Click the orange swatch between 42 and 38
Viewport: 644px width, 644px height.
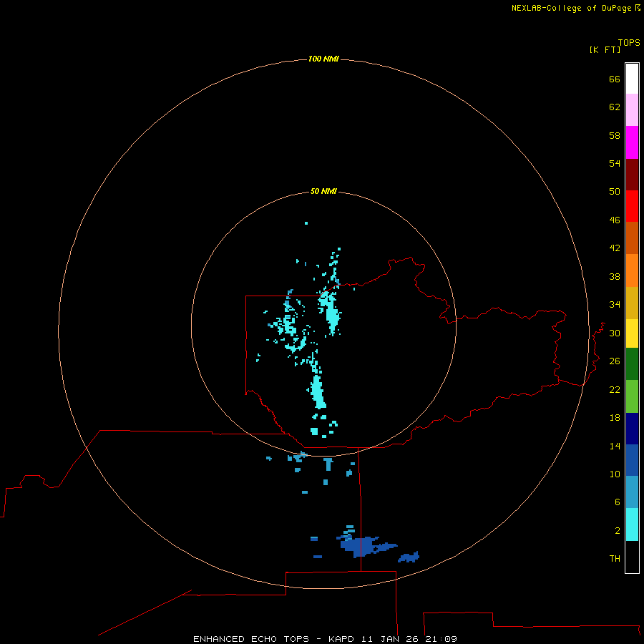click(632, 270)
